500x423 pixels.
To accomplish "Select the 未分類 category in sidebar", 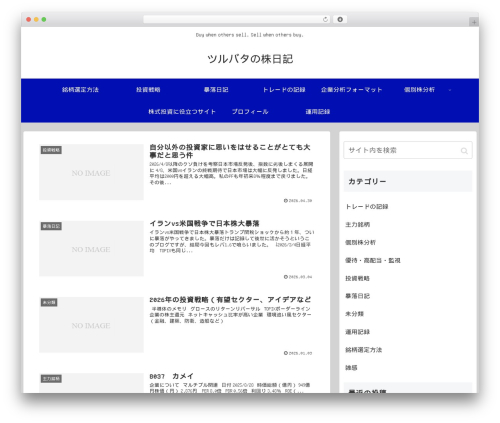I will tap(354, 314).
